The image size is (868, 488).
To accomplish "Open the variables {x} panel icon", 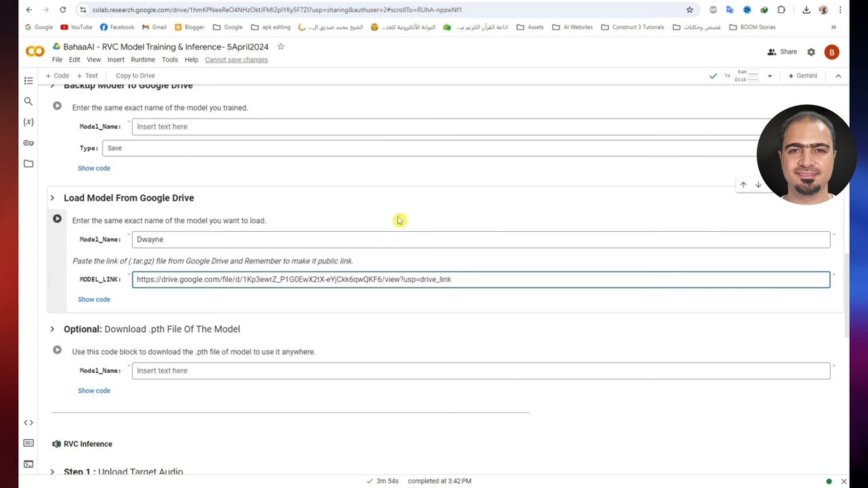I will point(28,122).
